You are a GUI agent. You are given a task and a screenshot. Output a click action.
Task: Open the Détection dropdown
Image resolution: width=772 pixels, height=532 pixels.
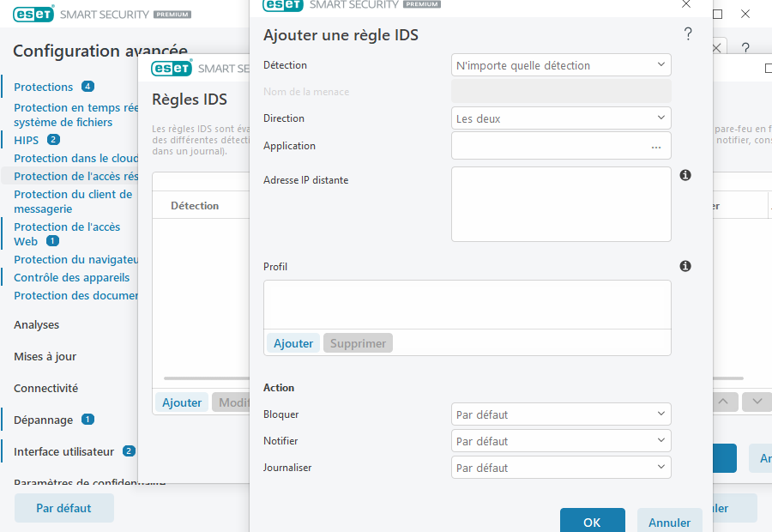click(561, 64)
